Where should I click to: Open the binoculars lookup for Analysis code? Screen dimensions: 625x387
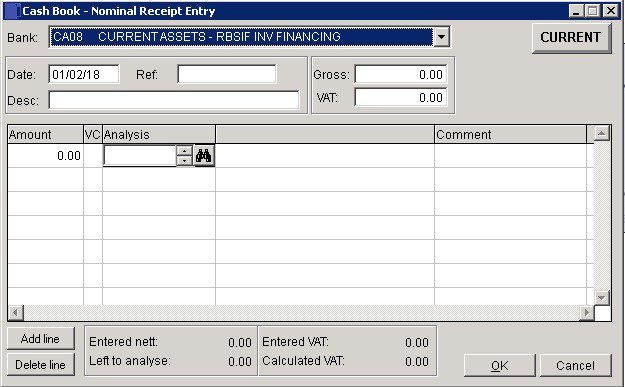(204, 155)
